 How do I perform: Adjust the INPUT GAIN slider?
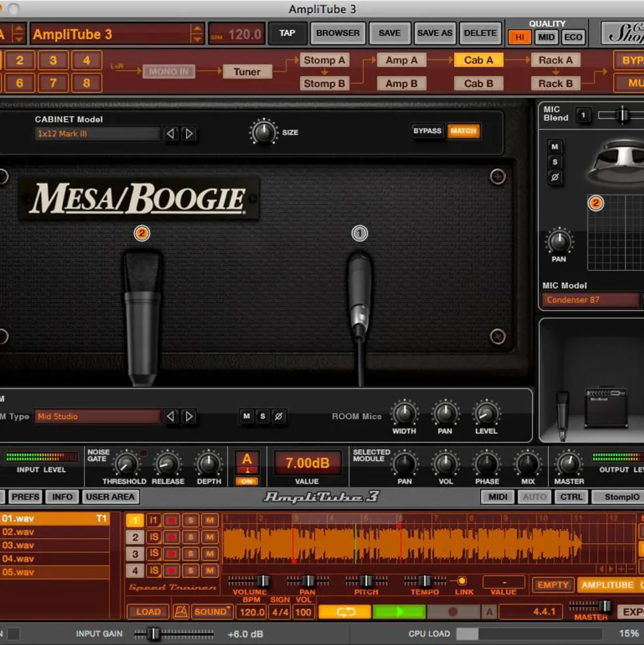[173, 633]
